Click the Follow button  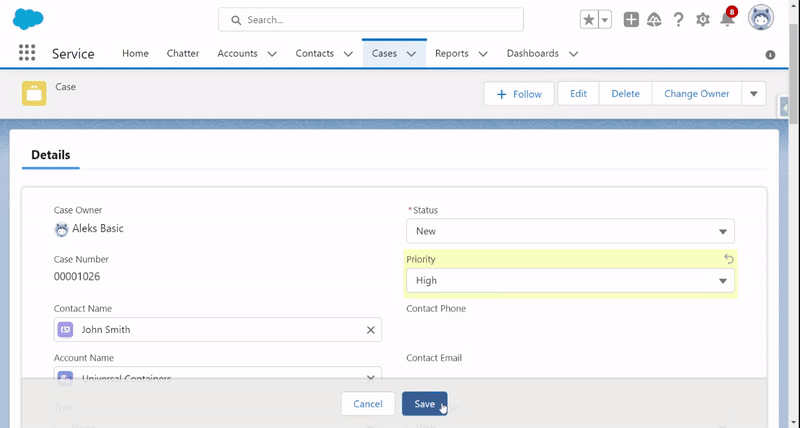519,94
